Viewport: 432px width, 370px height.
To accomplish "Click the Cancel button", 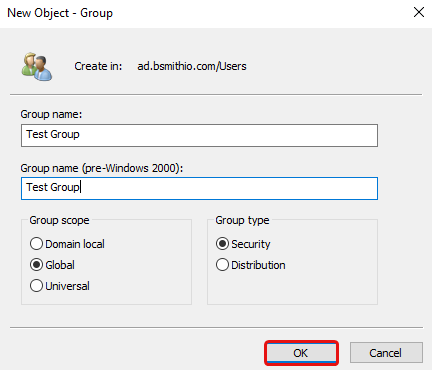I will click(x=386, y=353).
